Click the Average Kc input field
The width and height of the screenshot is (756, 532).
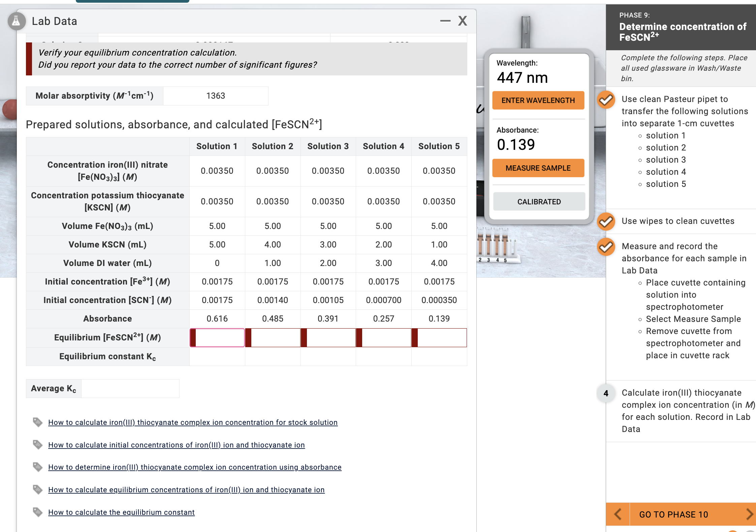130,388
